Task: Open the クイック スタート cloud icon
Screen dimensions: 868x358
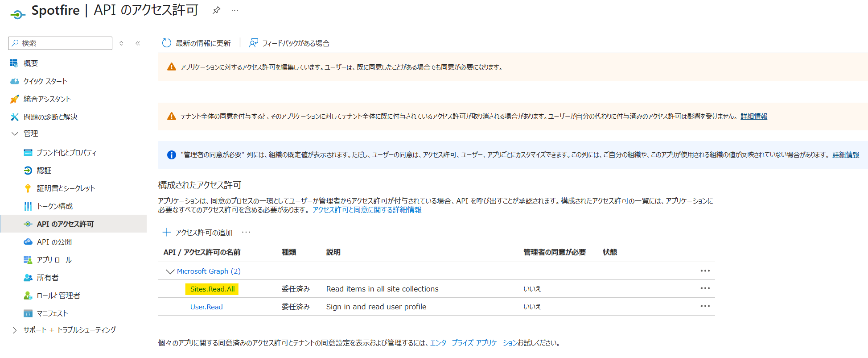Action: pos(14,81)
